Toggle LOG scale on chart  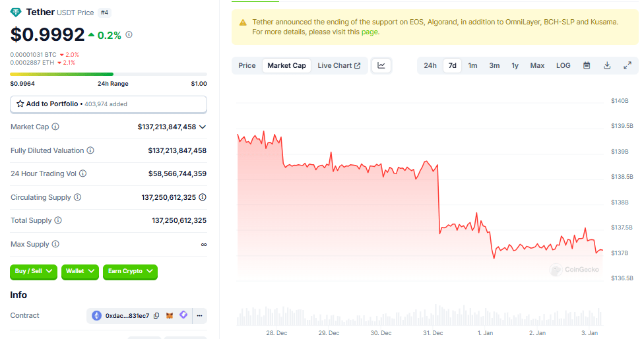pyautogui.click(x=563, y=66)
